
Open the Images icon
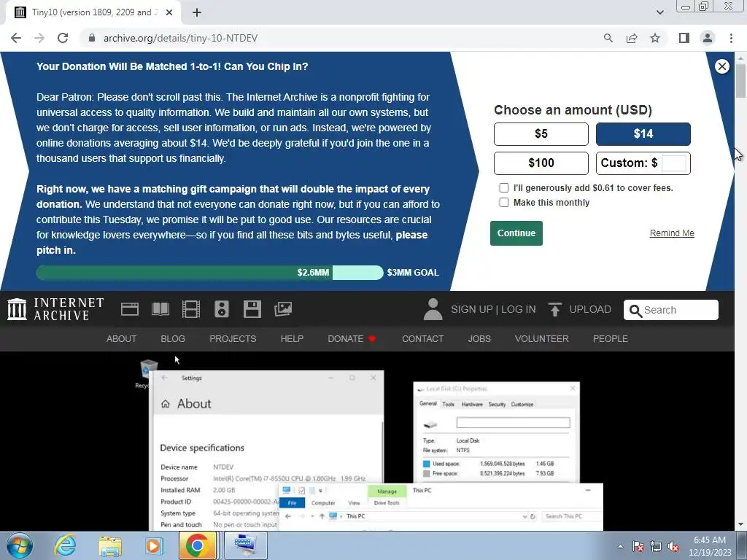(283, 309)
